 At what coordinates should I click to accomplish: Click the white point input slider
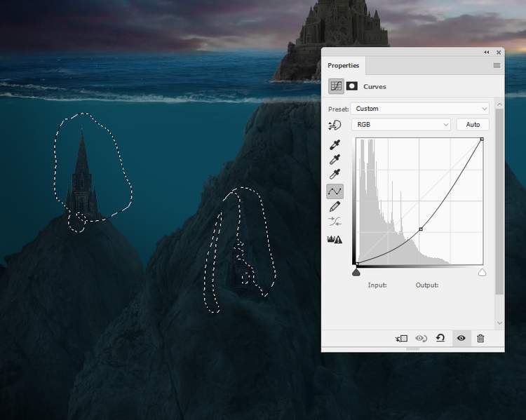(x=482, y=272)
